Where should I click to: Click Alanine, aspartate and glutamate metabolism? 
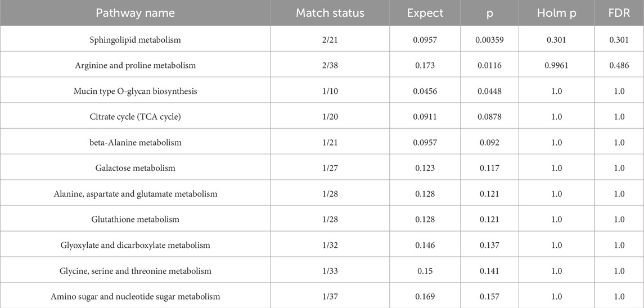(135, 194)
